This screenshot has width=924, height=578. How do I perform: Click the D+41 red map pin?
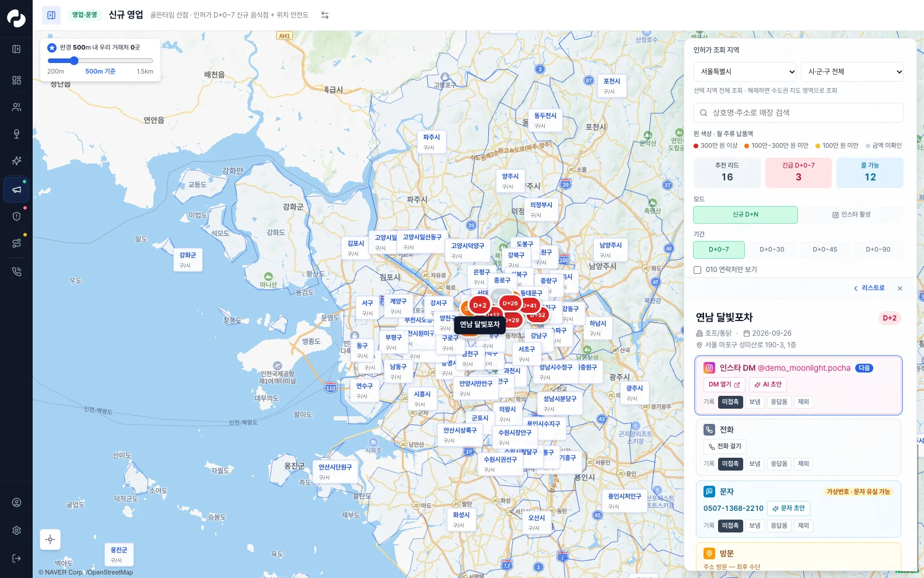530,305
